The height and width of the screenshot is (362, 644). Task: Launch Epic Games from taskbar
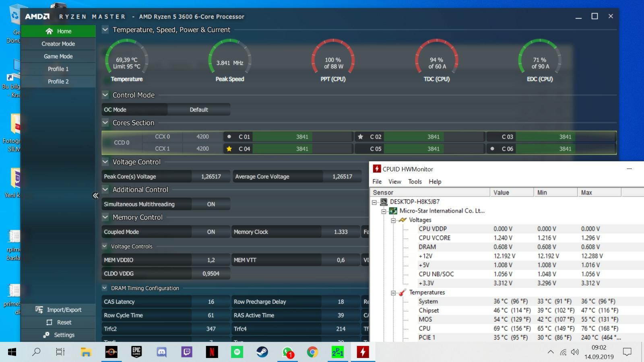coord(136,352)
